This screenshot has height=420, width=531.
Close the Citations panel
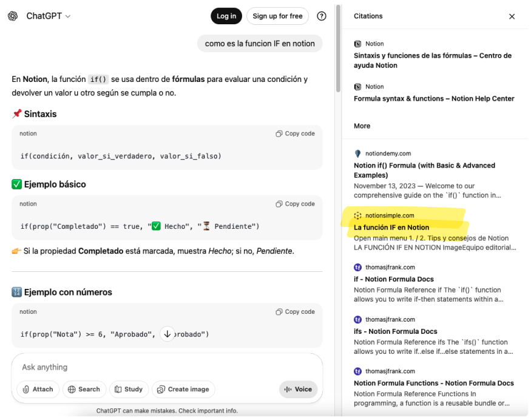tap(512, 16)
